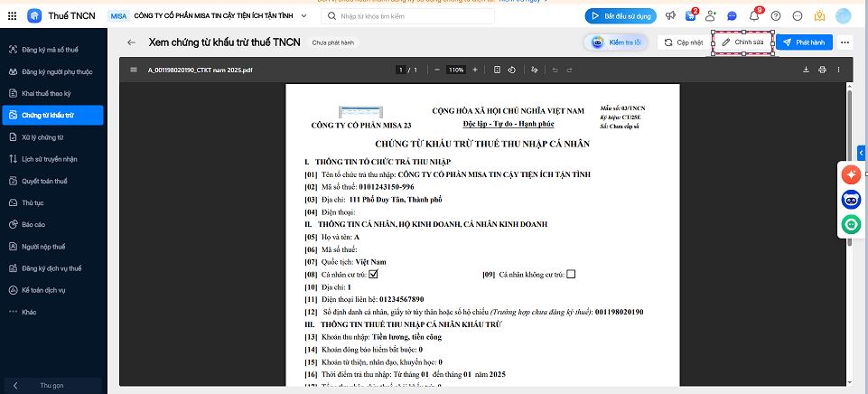
Task: Open the company selector dropdown arrow
Action: (x=303, y=16)
